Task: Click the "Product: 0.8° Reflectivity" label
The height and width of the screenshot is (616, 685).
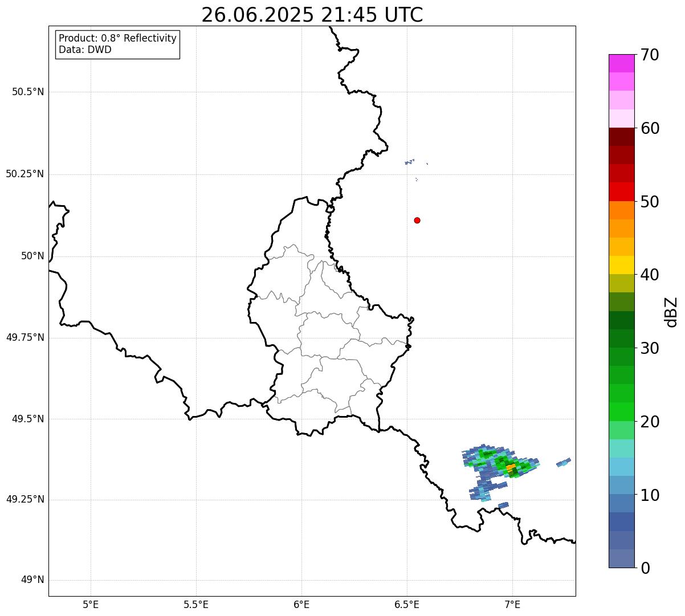Action: point(118,38)
